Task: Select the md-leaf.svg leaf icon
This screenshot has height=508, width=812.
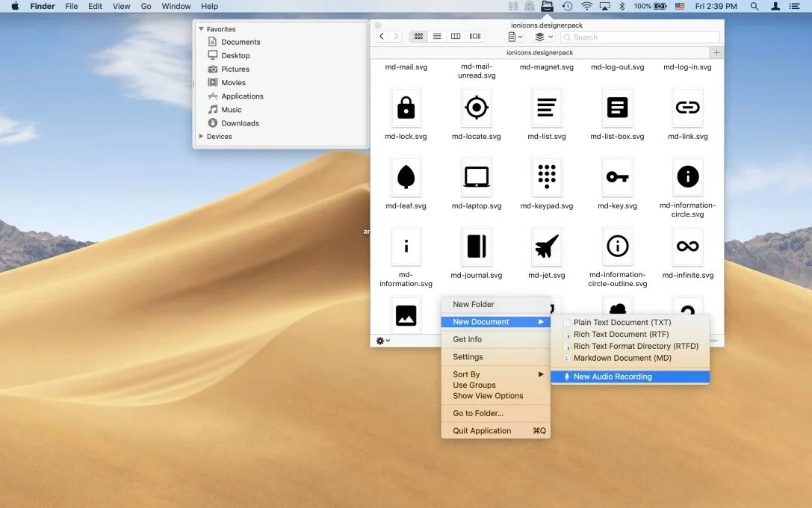Action: 406,177
